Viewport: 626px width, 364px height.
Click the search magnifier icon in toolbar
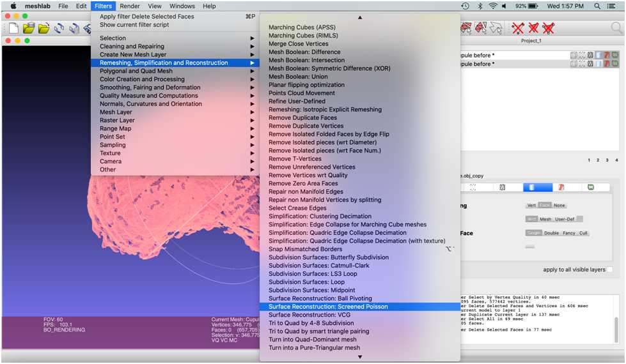point(616,28)
